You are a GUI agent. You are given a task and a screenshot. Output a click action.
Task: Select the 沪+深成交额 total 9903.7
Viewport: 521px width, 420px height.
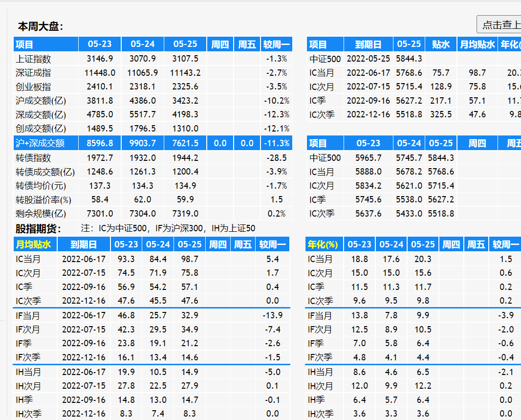coord(143,143)
